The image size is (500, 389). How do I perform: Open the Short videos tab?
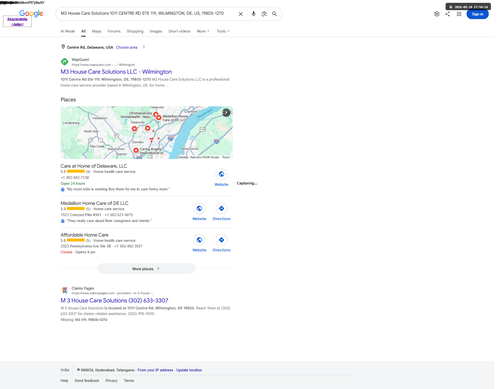(x=179, y=31)
